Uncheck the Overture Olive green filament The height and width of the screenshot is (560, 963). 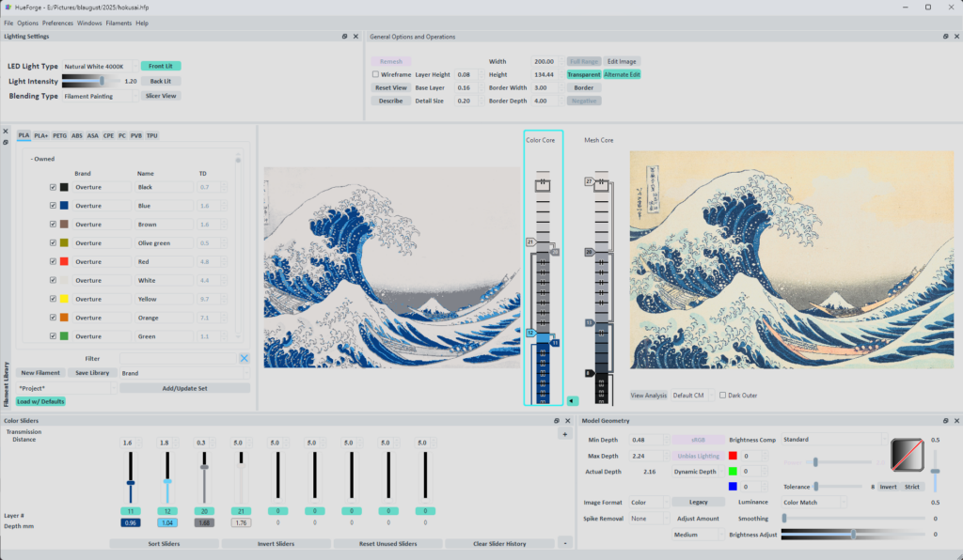point(53,243)
